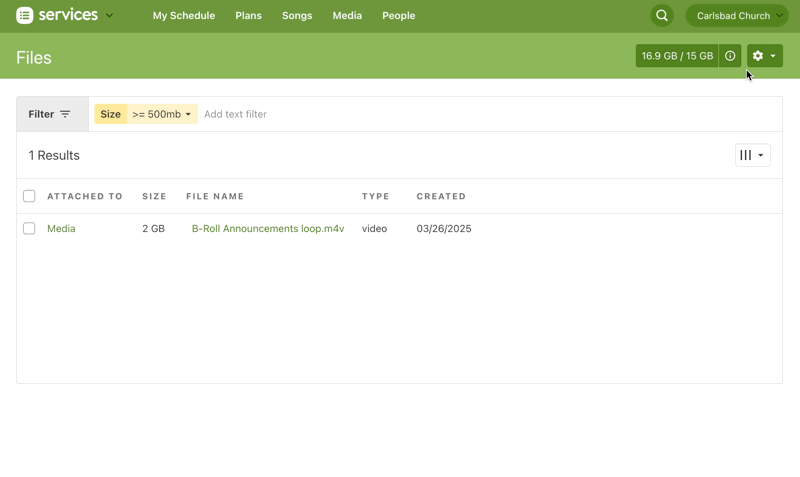
Task: Open the gear settings menu
Action: [x=764, y=56]
